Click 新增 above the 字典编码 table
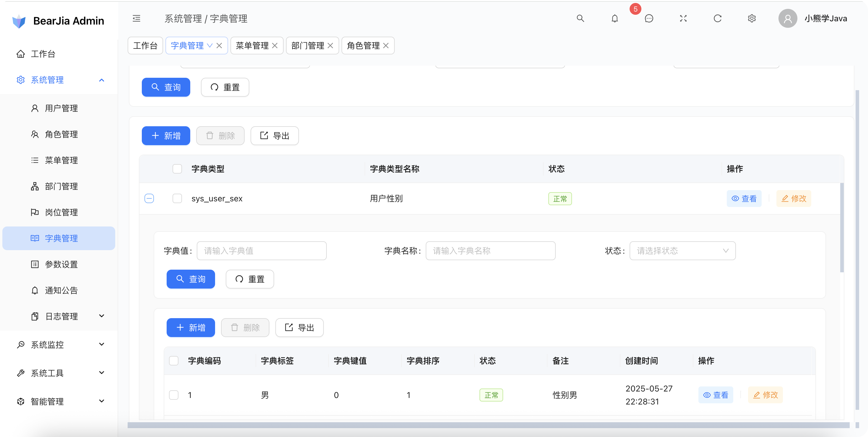 pos(191,327)
